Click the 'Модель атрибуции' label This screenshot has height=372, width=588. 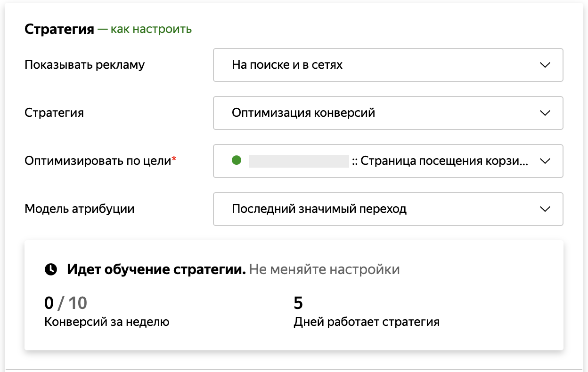pos(79,209)
